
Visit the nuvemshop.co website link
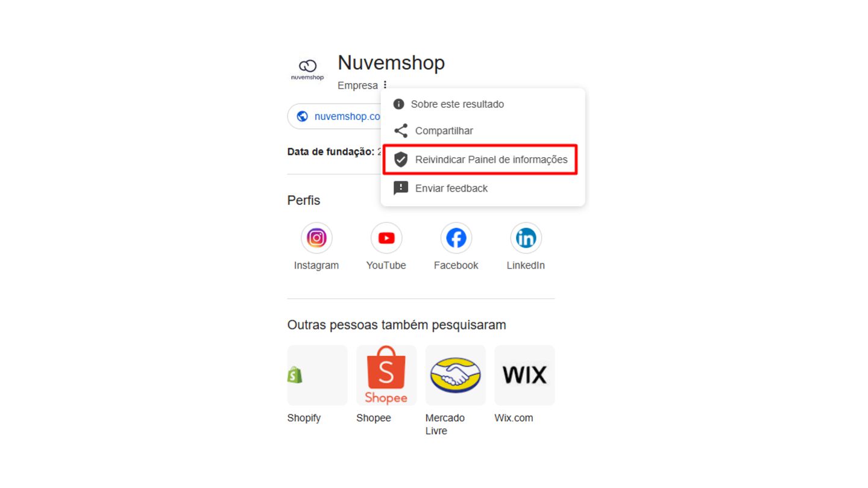(347, 116)
